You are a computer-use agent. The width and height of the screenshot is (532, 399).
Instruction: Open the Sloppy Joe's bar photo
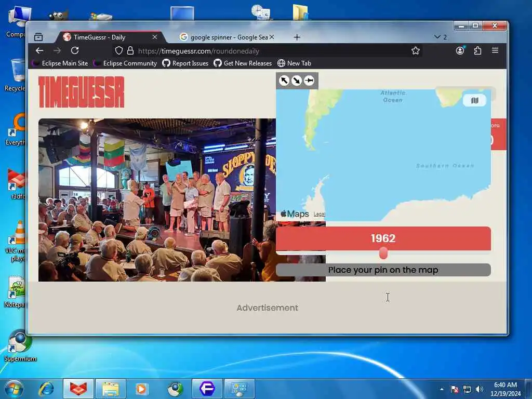[157, 200]
